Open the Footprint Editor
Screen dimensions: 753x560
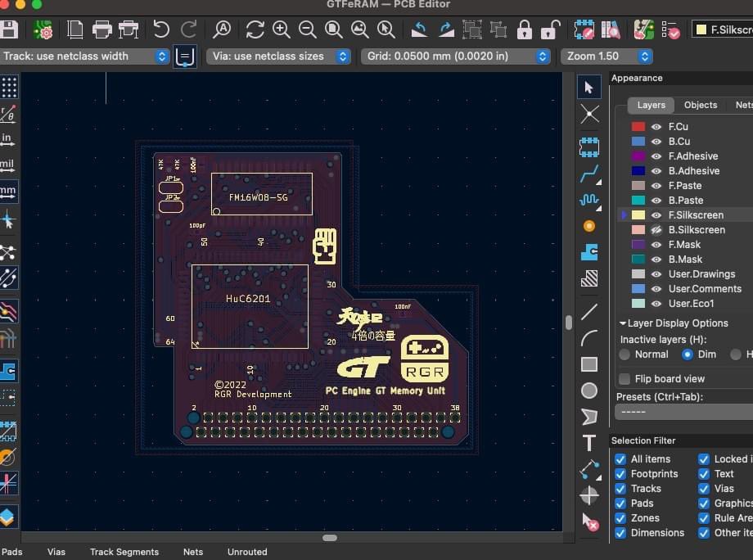(x=584, y=29)
